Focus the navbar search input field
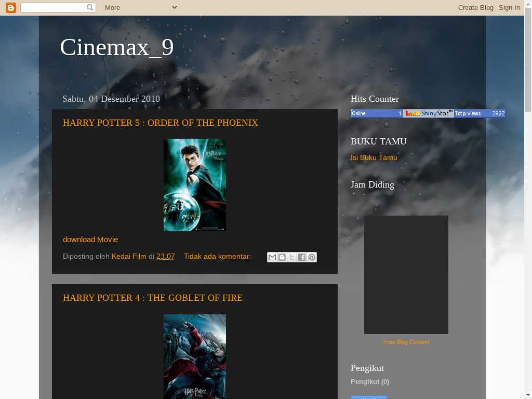This screenshot has width=532, height=399. click(x=54, y=7)
